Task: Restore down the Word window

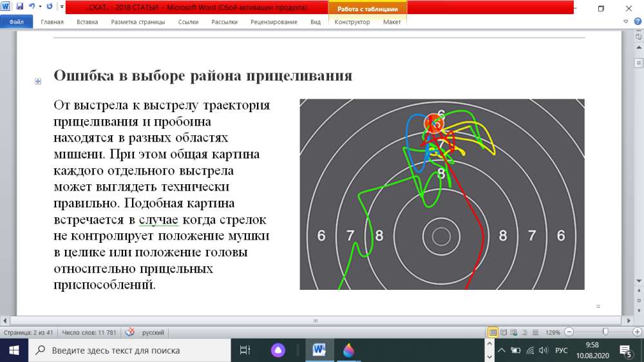Action: [601, 8]
